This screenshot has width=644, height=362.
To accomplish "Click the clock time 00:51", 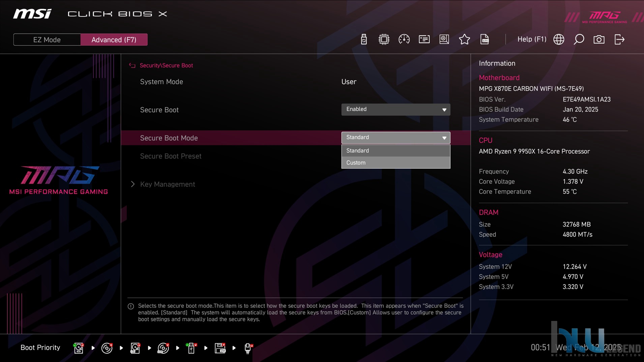I will pos(540,348).
